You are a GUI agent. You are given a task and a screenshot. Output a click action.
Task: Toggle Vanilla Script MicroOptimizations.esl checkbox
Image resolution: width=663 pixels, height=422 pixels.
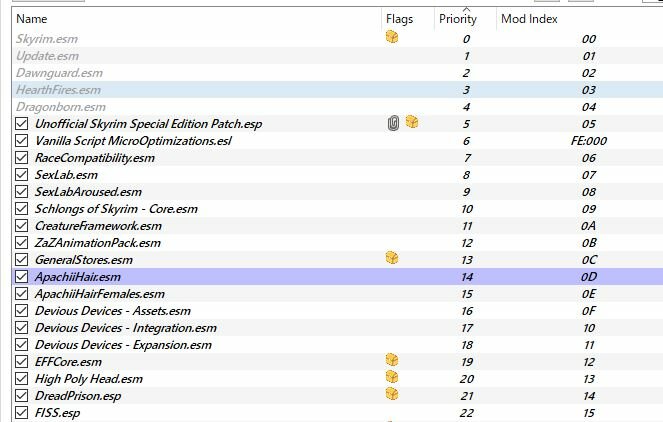(22, 141)
